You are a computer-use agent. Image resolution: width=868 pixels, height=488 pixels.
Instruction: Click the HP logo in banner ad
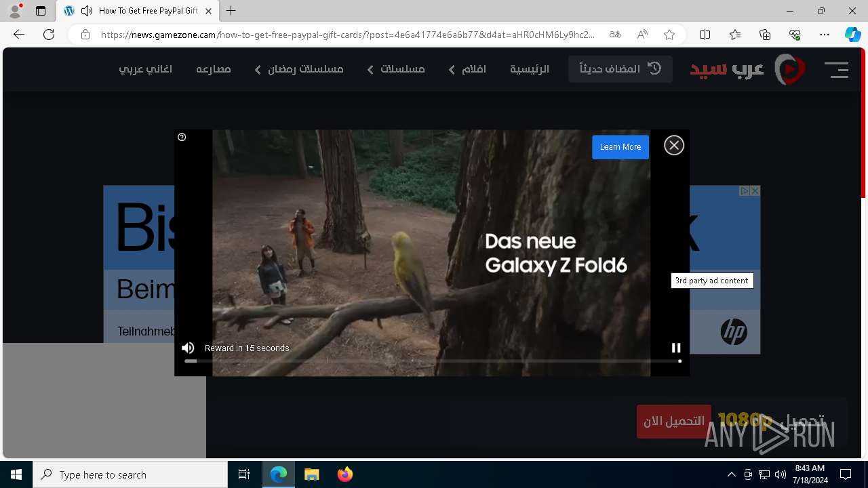pos(734,332)
